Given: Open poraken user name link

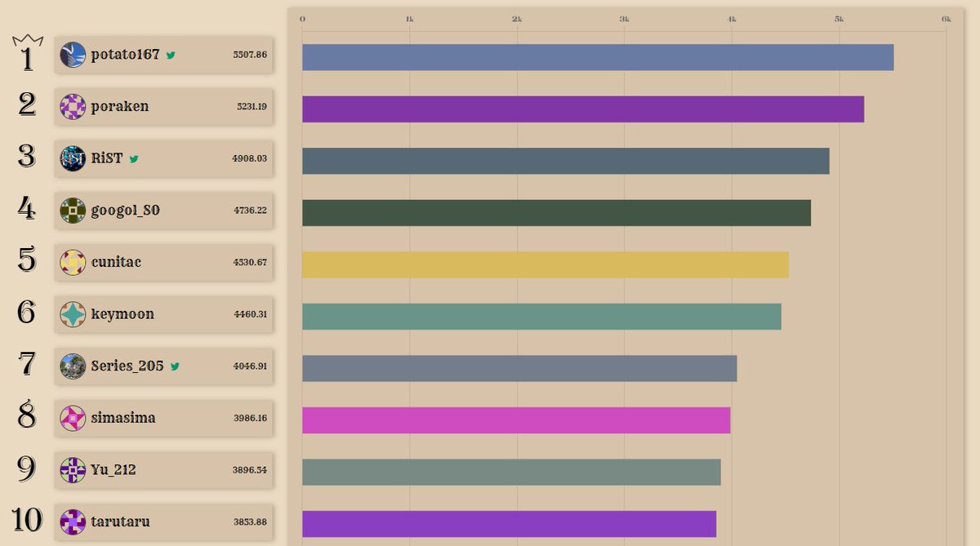Looking at the screenshot, I should (x=120, y=107).
